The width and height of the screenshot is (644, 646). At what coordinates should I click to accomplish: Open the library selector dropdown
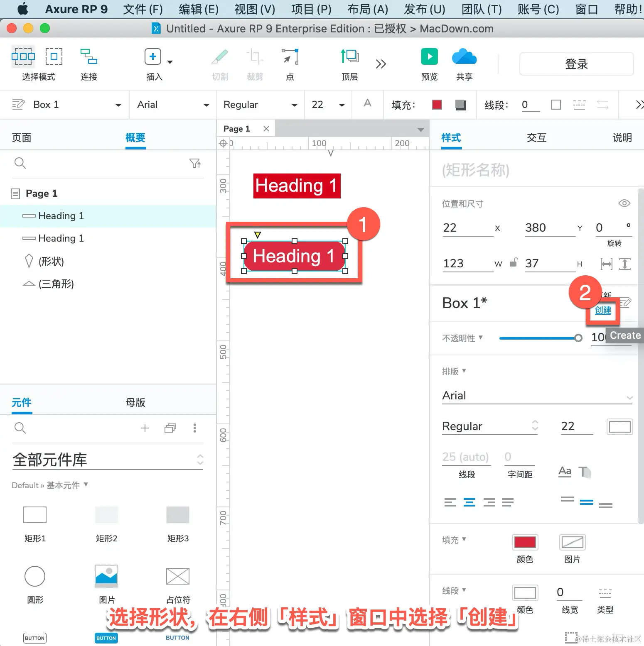[108, 460]
